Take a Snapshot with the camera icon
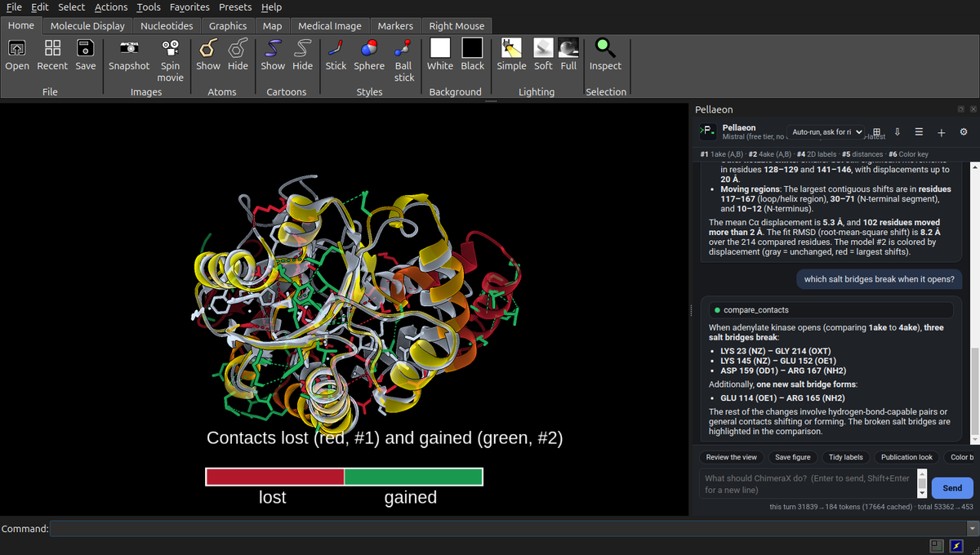Image resolution: width=980 pixels, height=555 pixels. 129,48
